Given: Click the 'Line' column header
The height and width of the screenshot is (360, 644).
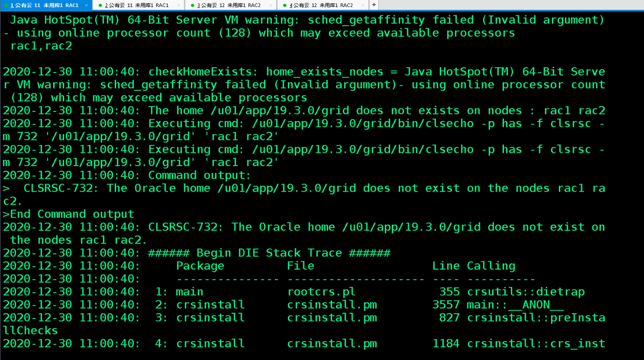Looking at the screenshot, I should pos(446,266).
